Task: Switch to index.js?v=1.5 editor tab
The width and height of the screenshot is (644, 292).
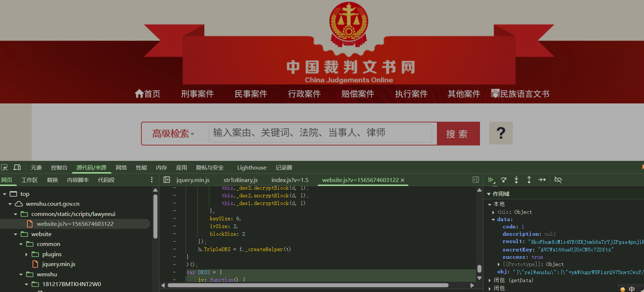Action: [290, 180]
